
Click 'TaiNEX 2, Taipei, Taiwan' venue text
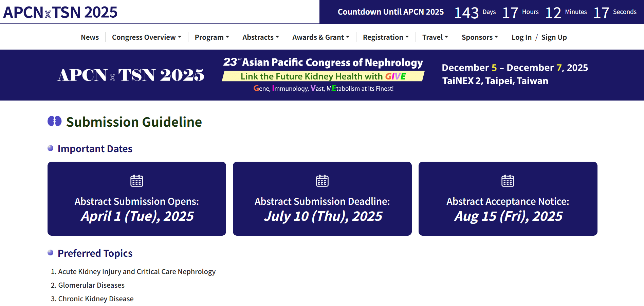pyautogui.click(x=495, y=81)
